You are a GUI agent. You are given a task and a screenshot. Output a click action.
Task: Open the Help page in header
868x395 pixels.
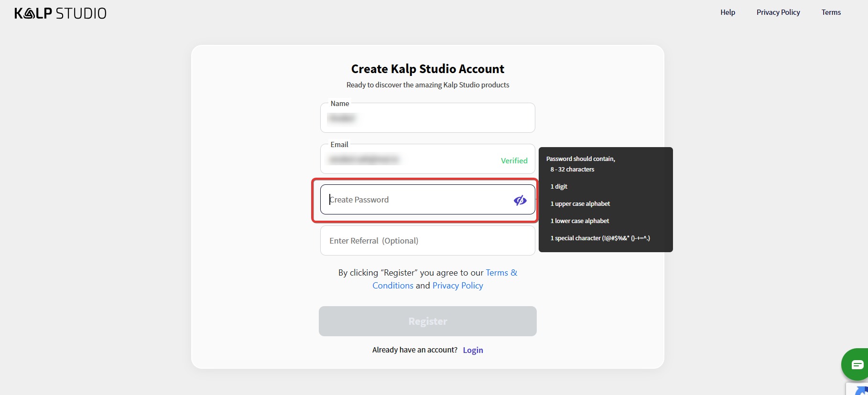coord(727,12)
